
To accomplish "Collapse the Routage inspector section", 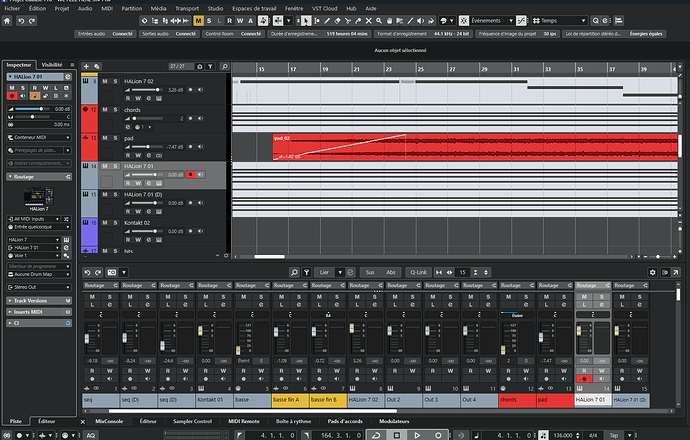I will 10,177.
